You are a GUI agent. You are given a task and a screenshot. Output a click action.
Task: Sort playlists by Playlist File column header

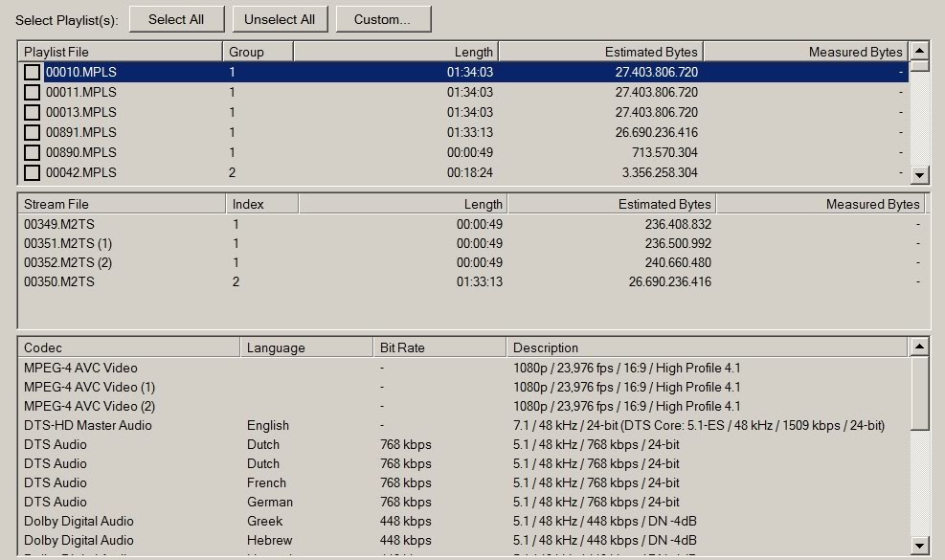pyautogui.click(x=120, y=52)
